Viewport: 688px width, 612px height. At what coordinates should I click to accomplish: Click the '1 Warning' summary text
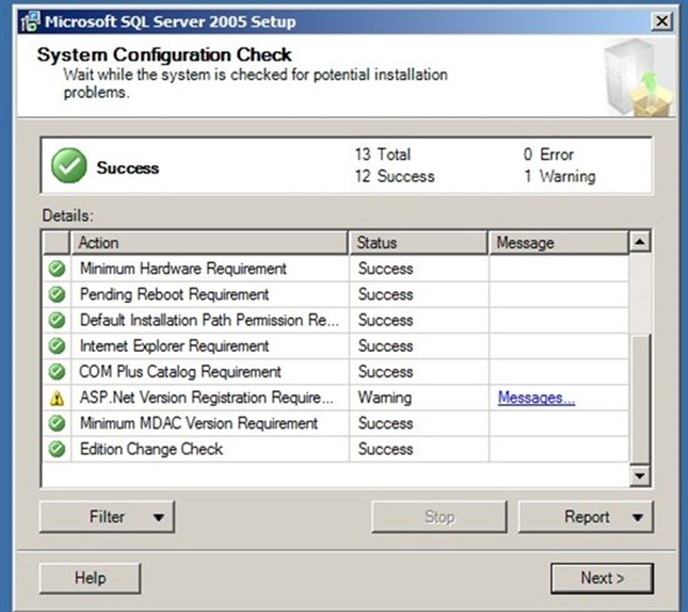pyautogui.click(x=560, y=176)
